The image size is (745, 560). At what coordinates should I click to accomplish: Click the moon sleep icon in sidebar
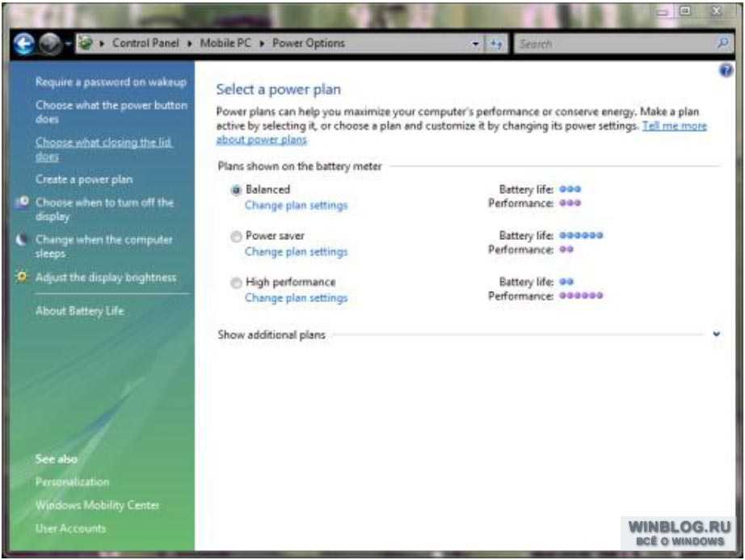point(21,239)
